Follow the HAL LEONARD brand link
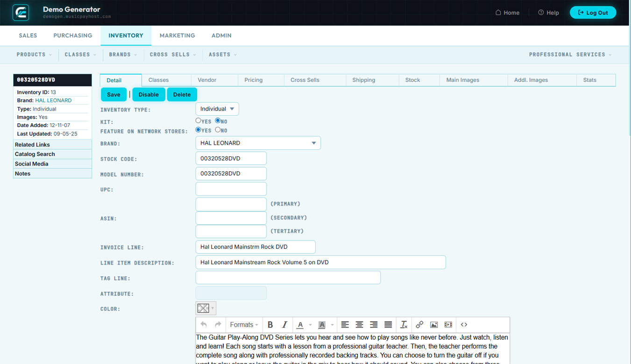Screen dimensions: 631x364 (53, 100)
